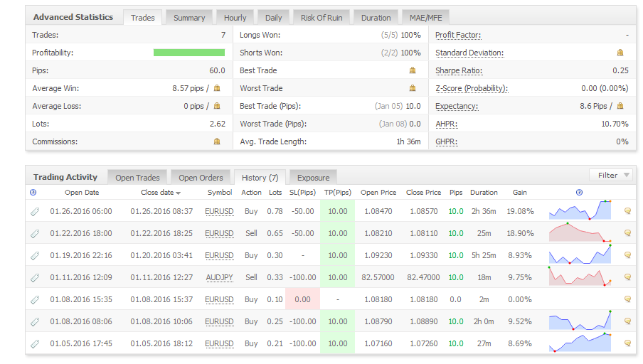The height and width of the screenshot is (364, 643).
Task: Click help icon above the chart column
Action: pos(579,192)
